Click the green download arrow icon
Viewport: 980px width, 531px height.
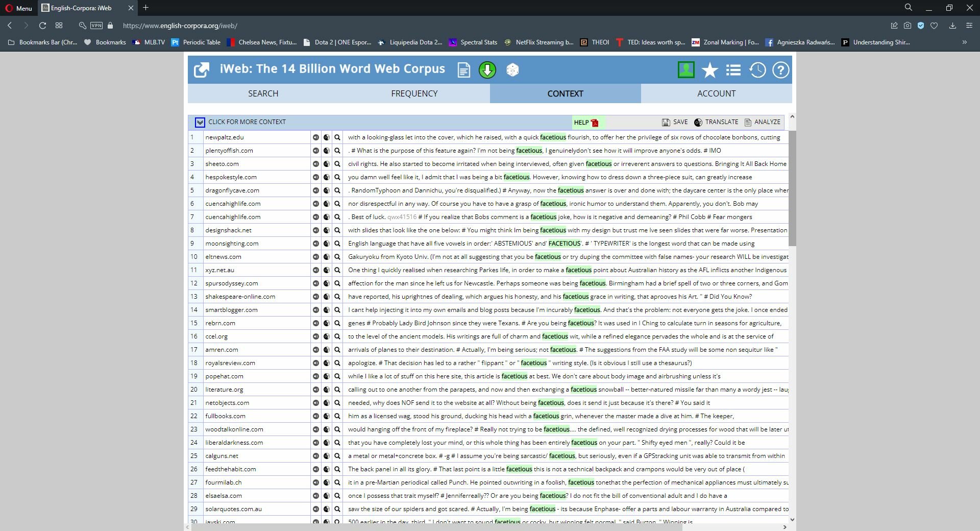[487, 70]
